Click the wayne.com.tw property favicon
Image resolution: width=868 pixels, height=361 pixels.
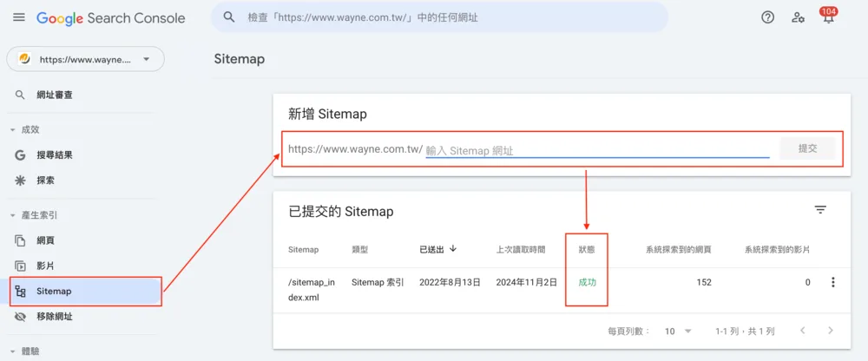coord(24,59)
